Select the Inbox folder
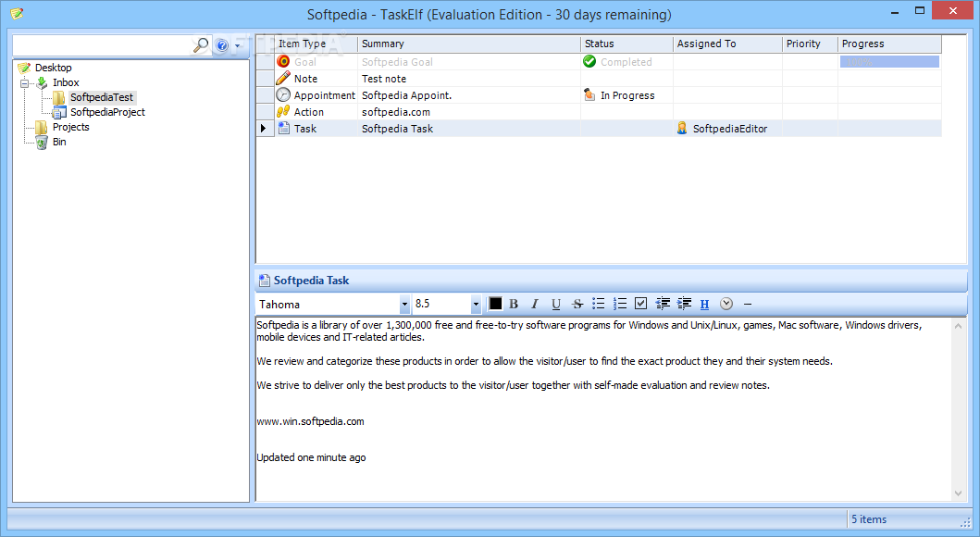The width and height of the screenshot is (980, 537). [x=66, y=82]
